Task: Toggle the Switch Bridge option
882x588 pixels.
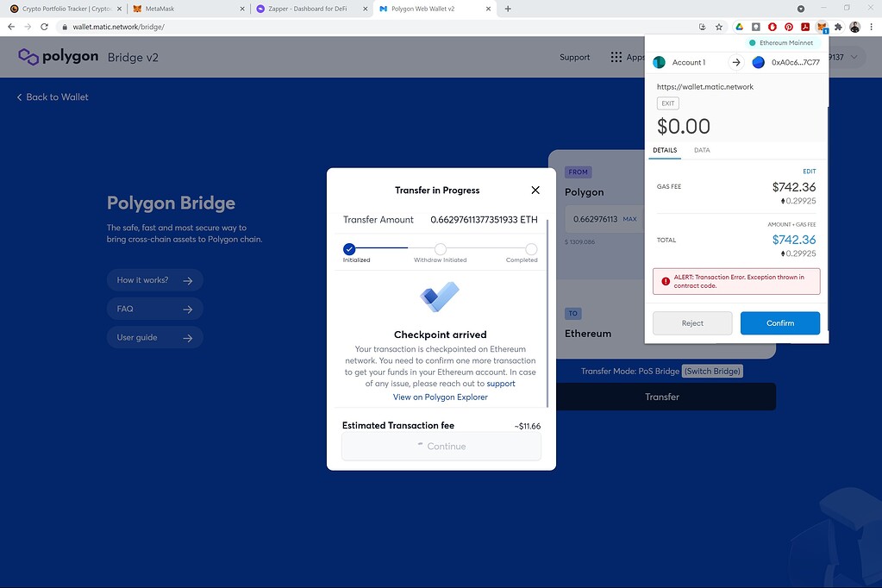Action: pyautogui.click(x=712, y=371)
